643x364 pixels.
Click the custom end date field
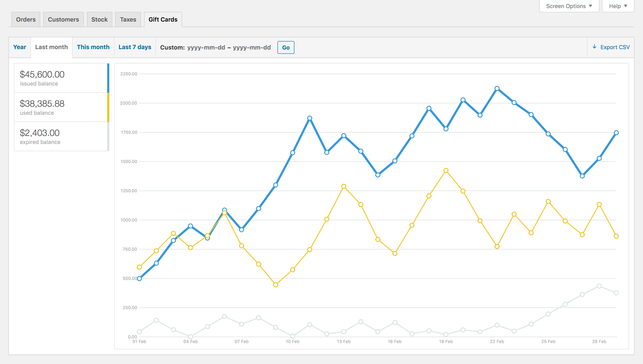tap(252, 47)
